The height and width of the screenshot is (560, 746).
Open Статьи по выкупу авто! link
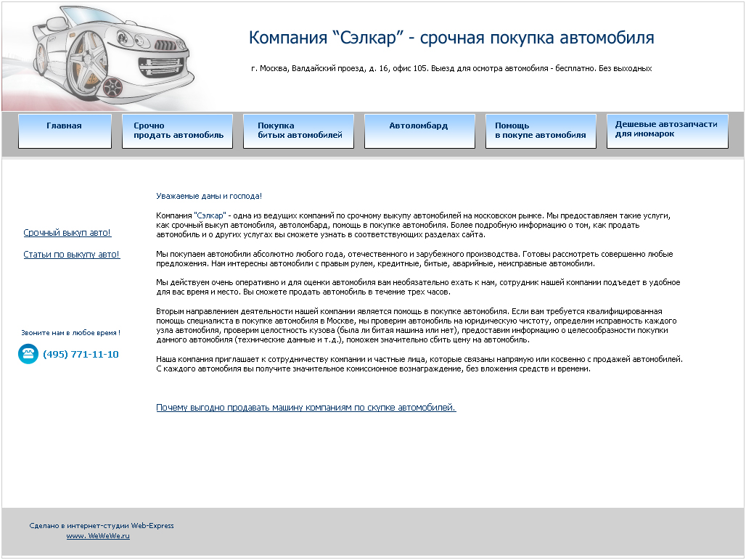73,255
